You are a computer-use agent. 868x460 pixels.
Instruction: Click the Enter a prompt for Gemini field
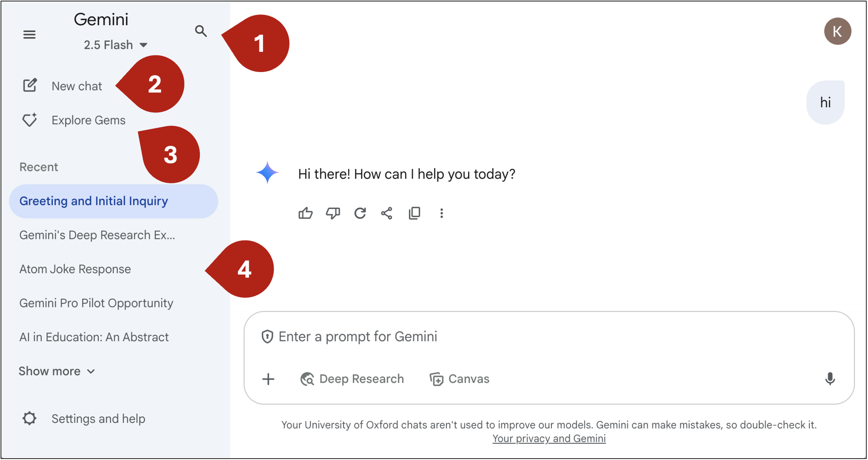[x=549, y=337]
